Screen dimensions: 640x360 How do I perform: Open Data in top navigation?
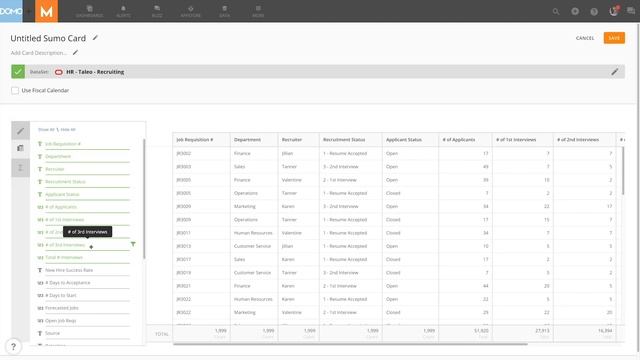[x=224, y=11]
